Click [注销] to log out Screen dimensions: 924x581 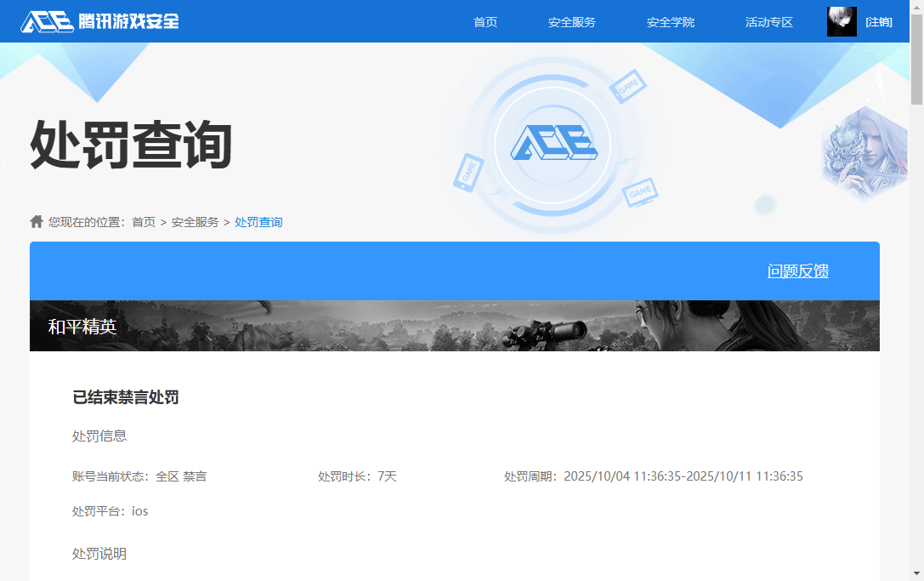click(x=878, y=21)
